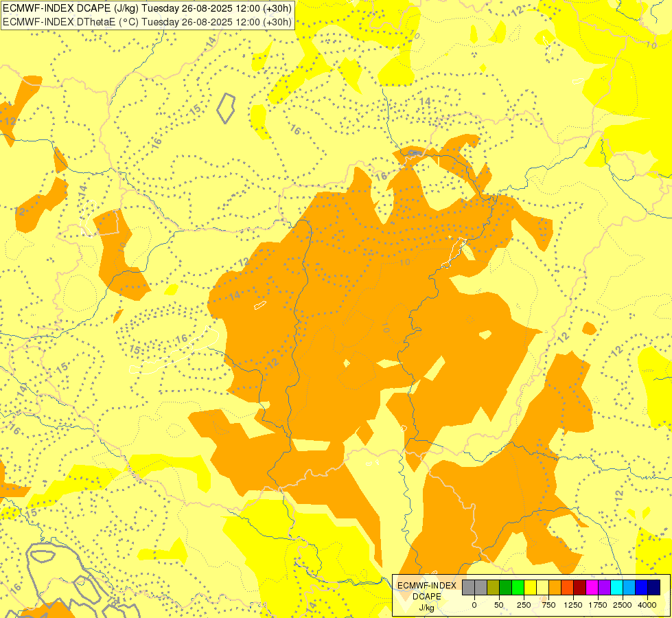Image resolution: width=672 pixels, height=618 pixels.
Task: Click the magenta legend swatch
Action: (592, 587)
